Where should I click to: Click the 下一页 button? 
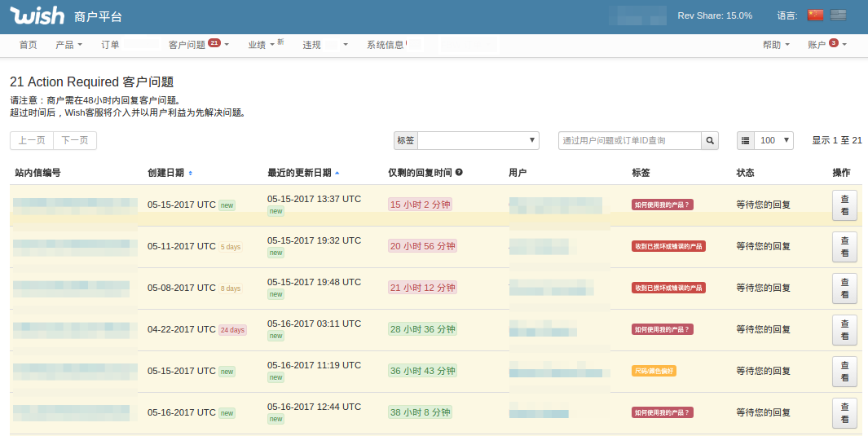click(x=75, y=141)
